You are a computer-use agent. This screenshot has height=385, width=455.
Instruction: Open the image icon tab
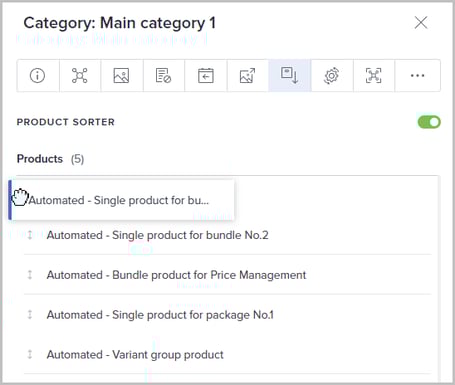(x=122, y=76)
